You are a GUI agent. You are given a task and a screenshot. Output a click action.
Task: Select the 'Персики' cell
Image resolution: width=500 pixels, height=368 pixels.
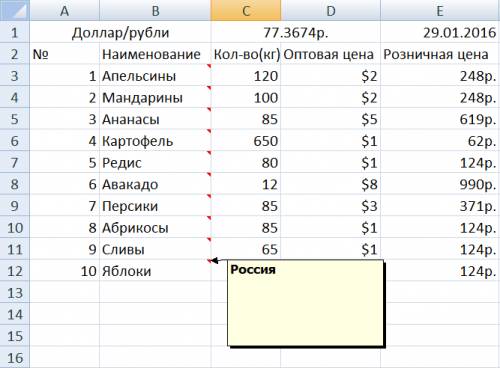click(155, 205)
